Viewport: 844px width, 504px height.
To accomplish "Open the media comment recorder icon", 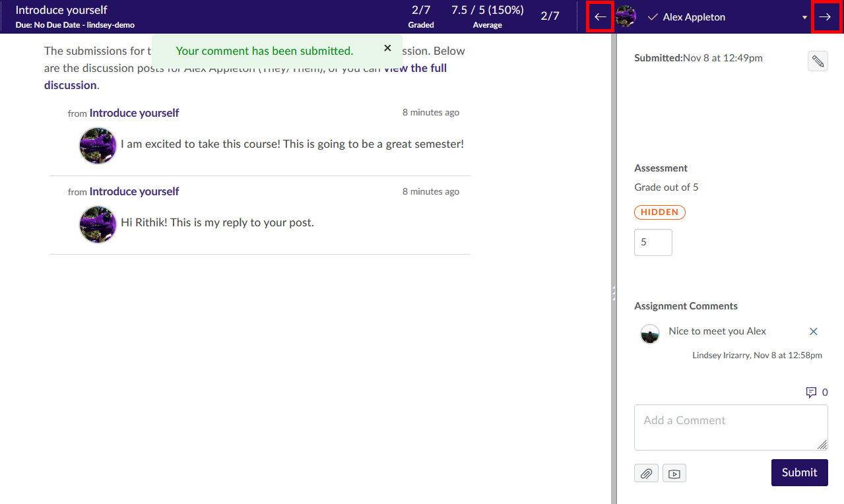I will (x=674, y=474).
